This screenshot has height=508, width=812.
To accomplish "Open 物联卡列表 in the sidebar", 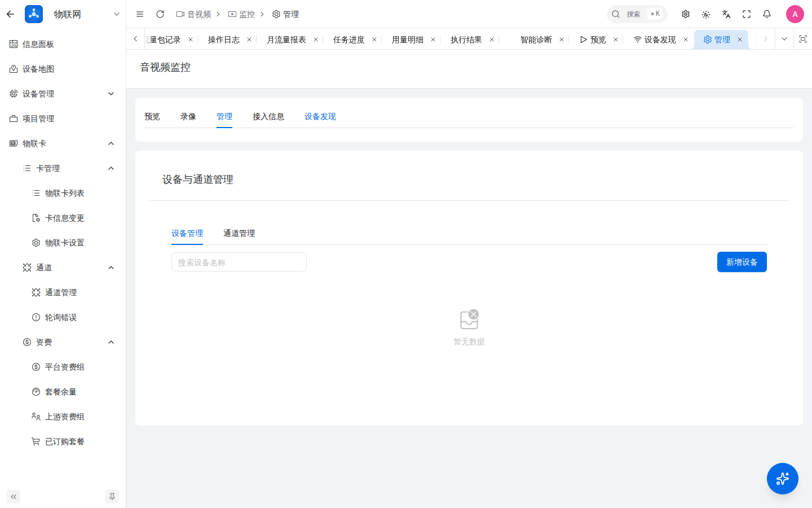I will (63, 193).
